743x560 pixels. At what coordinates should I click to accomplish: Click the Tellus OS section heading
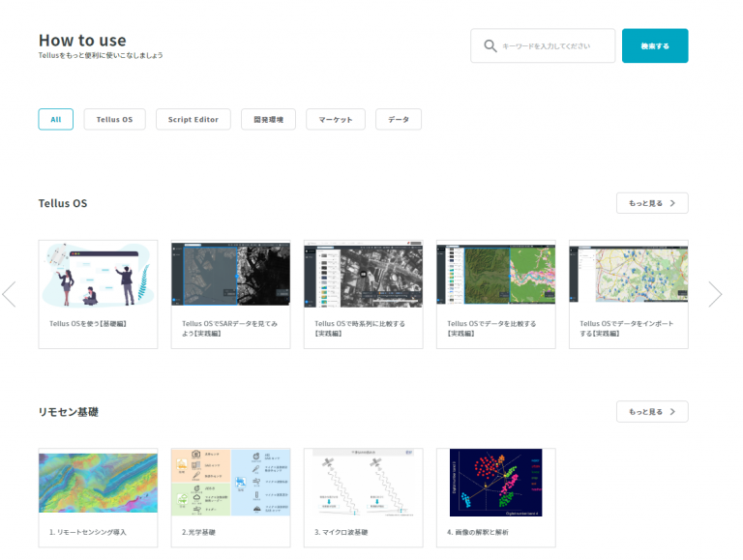(63, 203)
